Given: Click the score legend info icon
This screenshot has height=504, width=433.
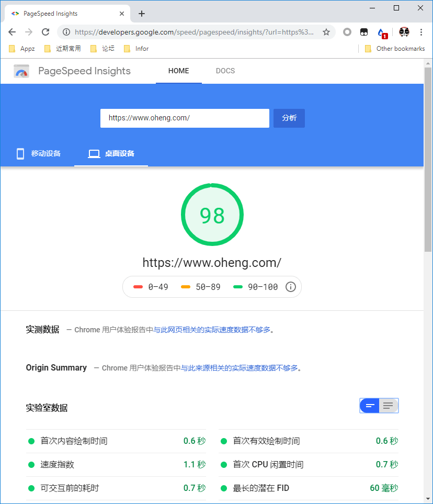Looking at the screenshot, I should (x=291, y=287).
